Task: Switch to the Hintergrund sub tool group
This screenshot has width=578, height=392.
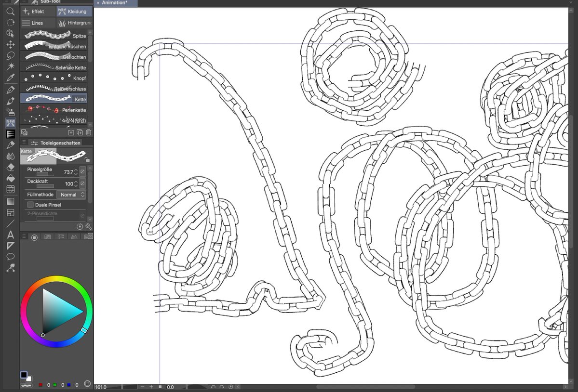Action: coord(74,23)
